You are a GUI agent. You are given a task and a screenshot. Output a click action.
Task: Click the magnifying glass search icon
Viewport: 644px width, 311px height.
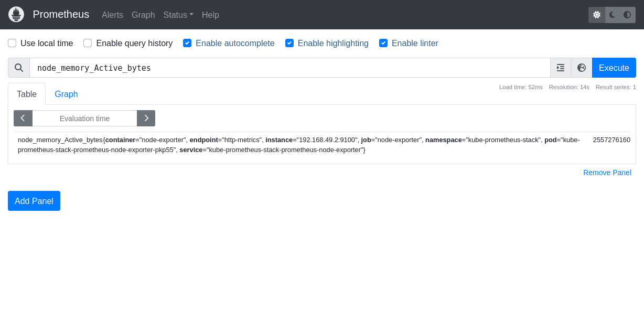(x=19, y=68)
